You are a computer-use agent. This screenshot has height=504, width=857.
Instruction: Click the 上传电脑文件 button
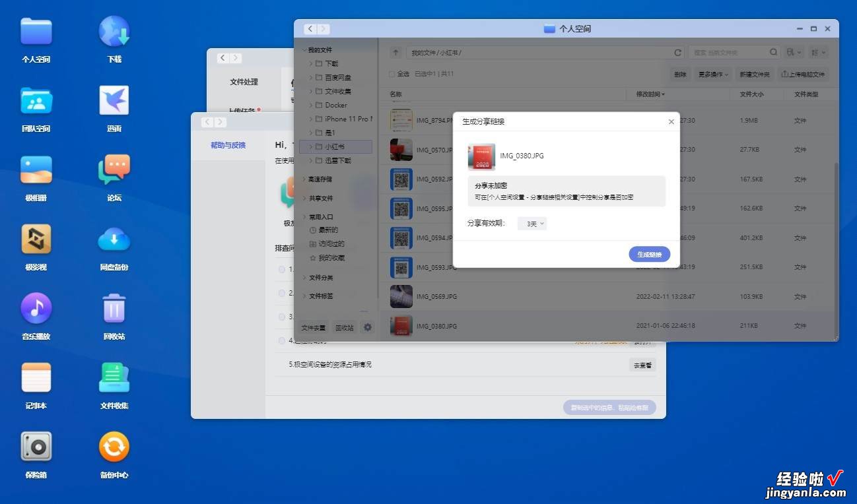tap(803, 75)
